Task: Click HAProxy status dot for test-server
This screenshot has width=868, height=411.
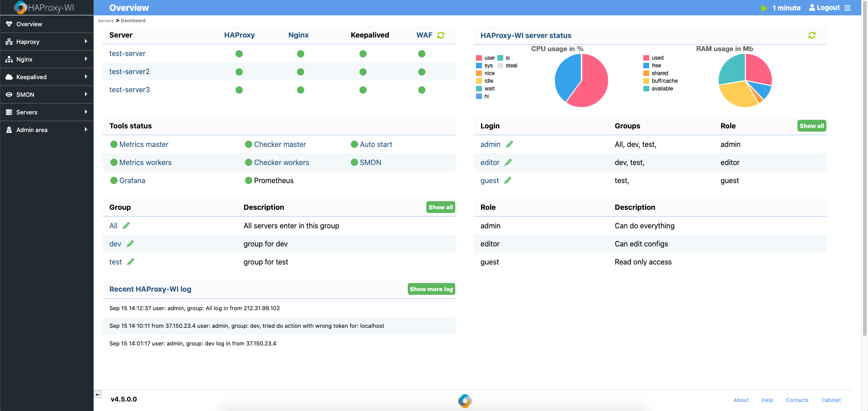Action: pyautogui.click(x=239, y=54)
